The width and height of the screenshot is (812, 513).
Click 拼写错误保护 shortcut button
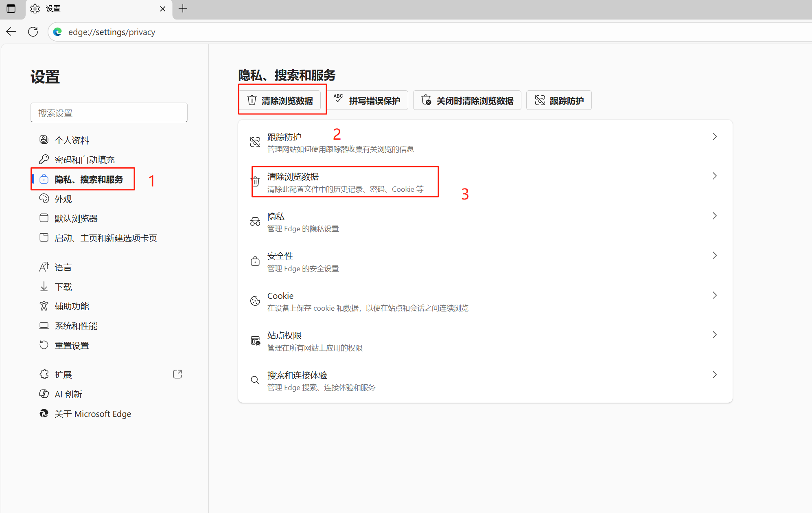(x=368, y=101)
